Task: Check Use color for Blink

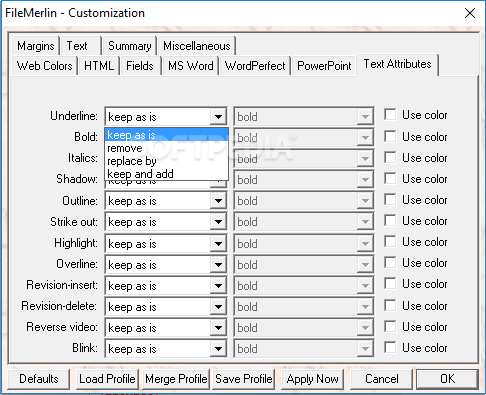Action: [x=390, y=347]
